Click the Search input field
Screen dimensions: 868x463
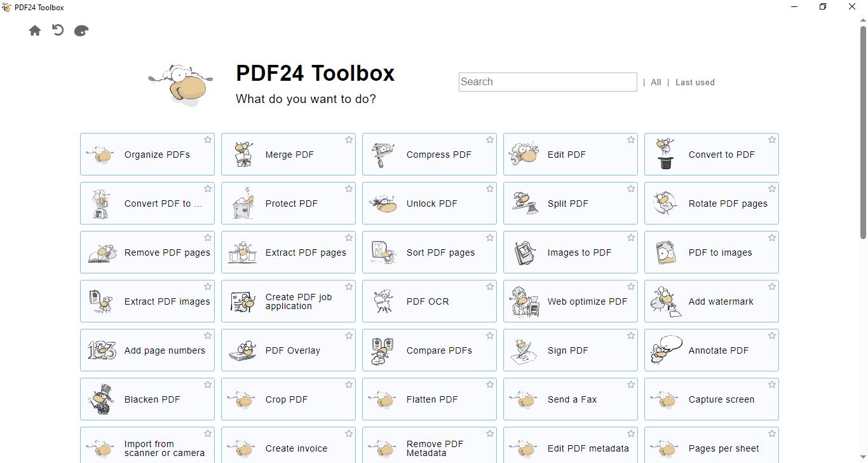point(548,82)
